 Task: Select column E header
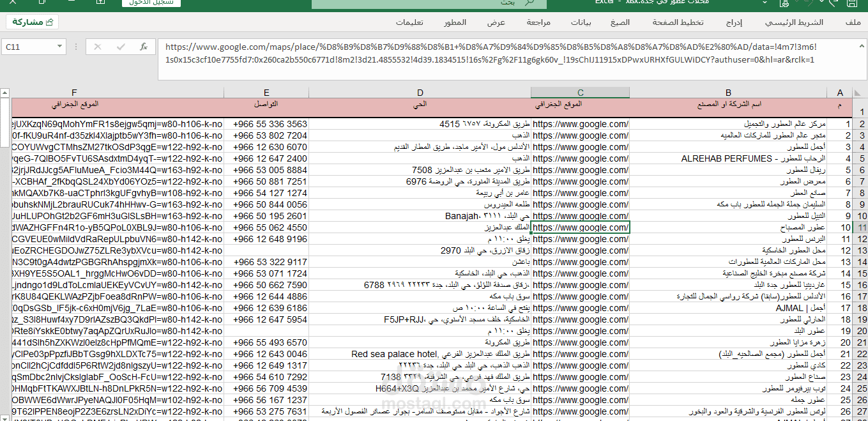point(266,92)
